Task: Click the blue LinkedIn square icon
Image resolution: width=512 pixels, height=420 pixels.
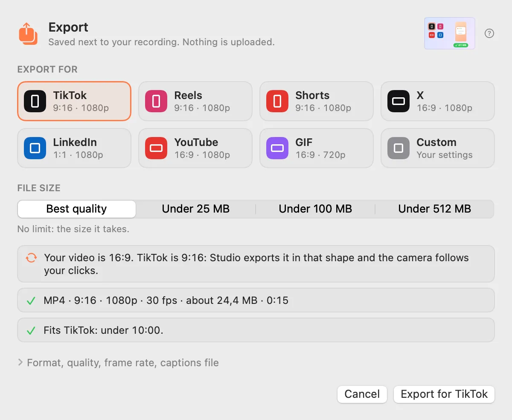Action: coord(35,148)
